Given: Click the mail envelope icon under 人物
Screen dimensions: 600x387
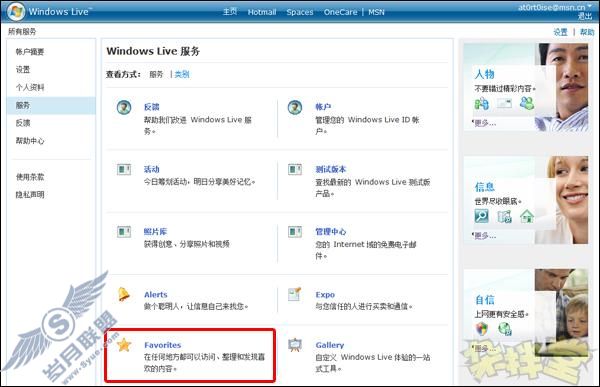Looking at the screenshot, I should pyautogui.click(x=504, y=103).
